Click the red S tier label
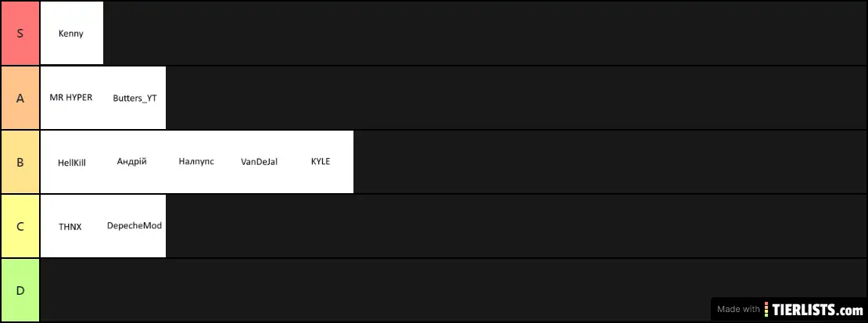Image resolution: width=868 pixels, height=323 pixels. pyautogui.click(x=20, y=34)
